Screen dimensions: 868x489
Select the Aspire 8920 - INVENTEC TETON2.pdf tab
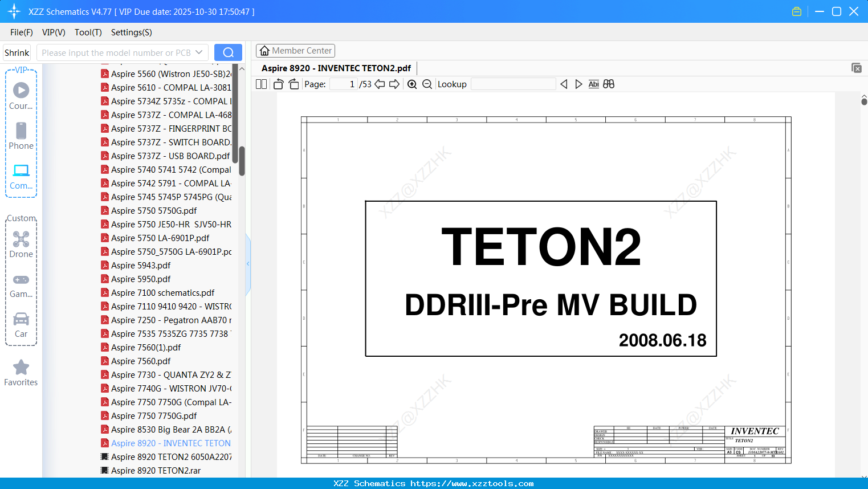336,68
